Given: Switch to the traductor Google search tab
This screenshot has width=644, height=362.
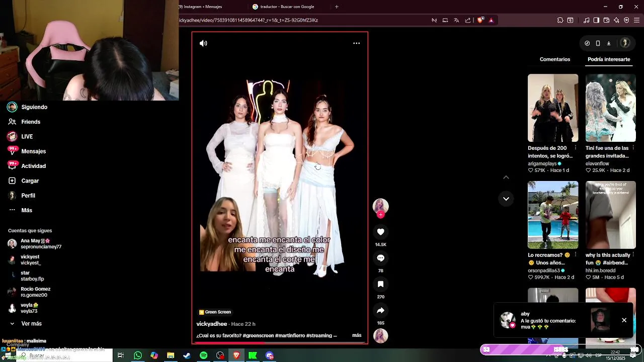Looking at the screenshot, I should tap(288, 7).
